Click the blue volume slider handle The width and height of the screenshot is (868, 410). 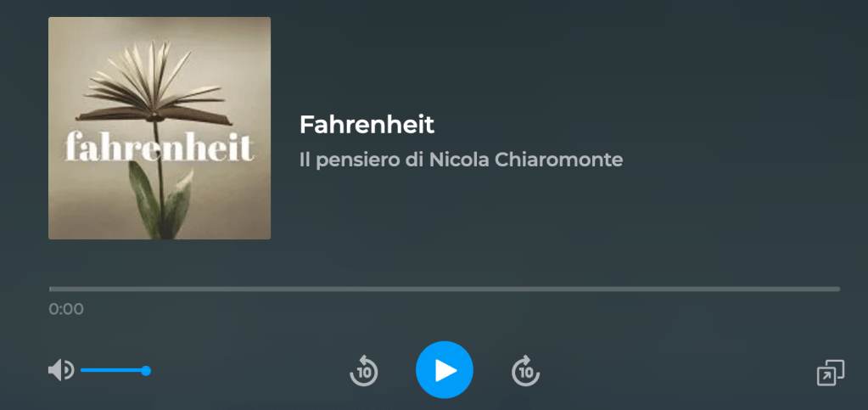point(146,371)
